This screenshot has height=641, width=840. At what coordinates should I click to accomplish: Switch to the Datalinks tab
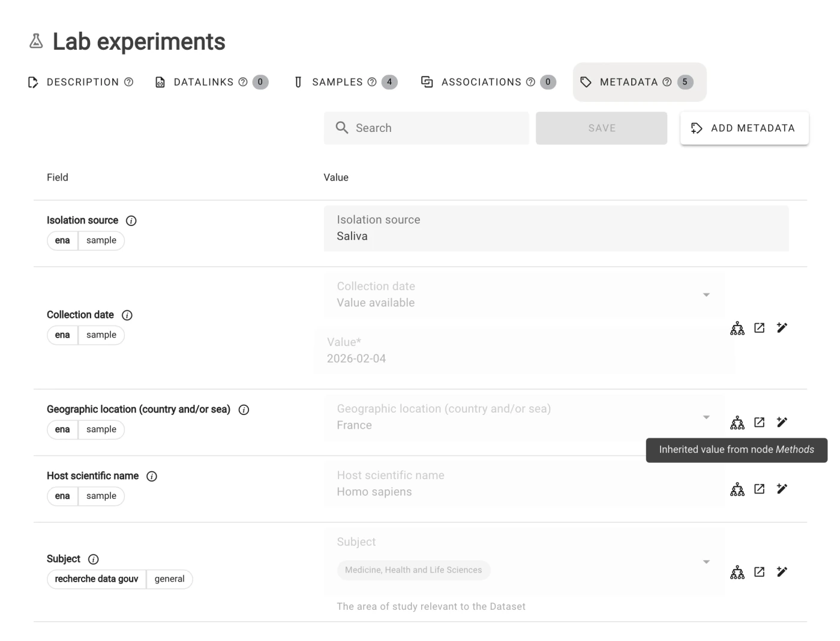point(211,82)
